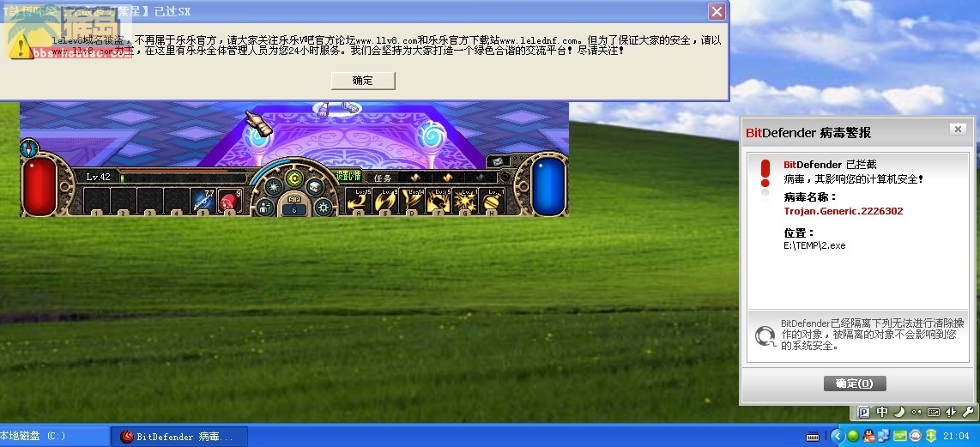This screenshot has width=980, height=447.
Task: Click the BitDefender 已拦截 heading
Action: click(x=830, y=165)
